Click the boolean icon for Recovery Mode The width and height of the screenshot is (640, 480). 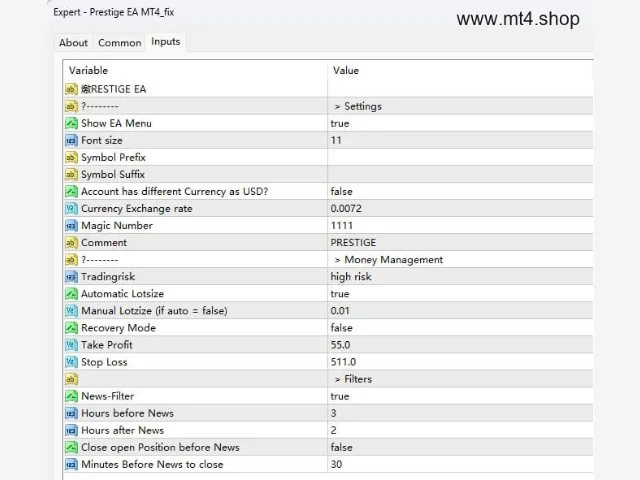click(x=71, y=328)
